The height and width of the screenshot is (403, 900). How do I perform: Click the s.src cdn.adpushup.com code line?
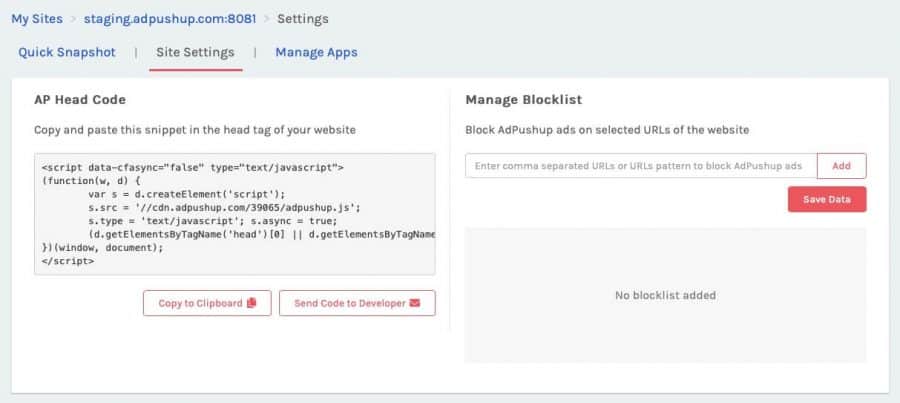click(224, 207)
